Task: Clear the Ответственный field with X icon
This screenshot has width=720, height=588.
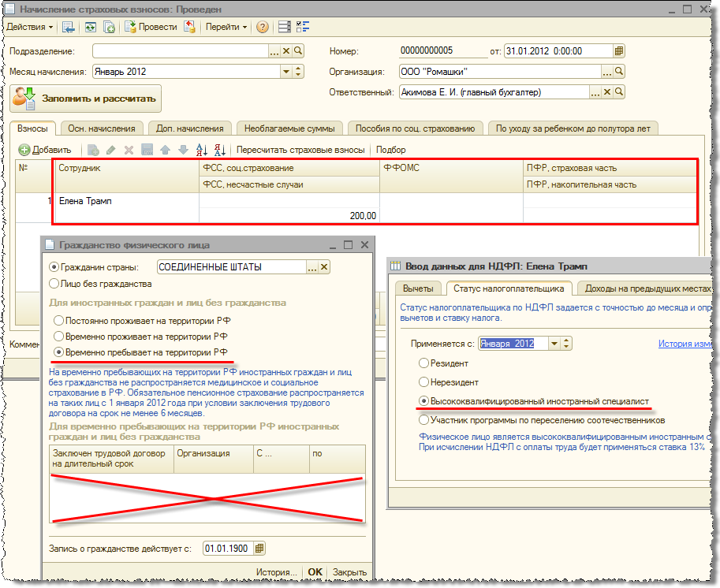Action: pos(606,92)
